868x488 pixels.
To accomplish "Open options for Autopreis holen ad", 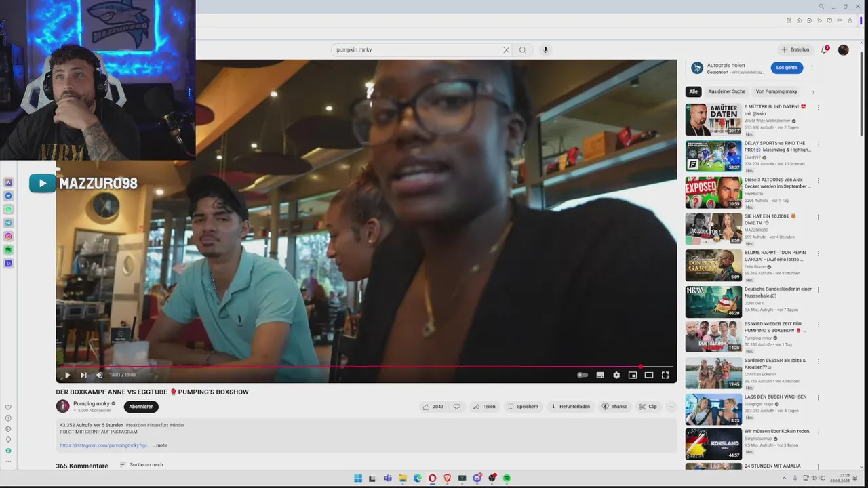I will pyautogui.click(x=812, y=68).
